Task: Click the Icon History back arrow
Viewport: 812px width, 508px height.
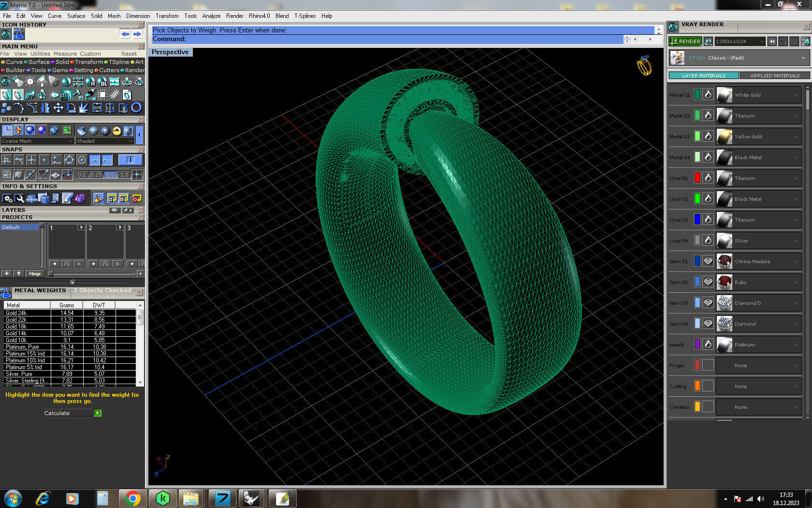Action: pos(125,34)
